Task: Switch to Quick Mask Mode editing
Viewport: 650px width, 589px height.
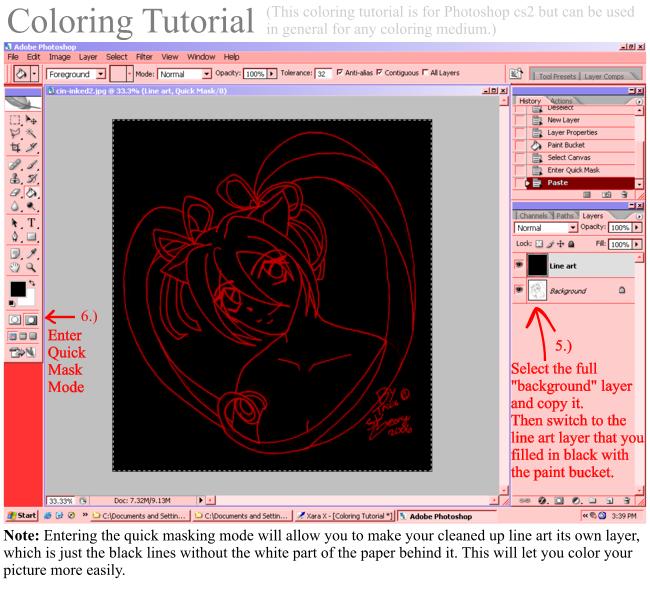Action: click(x=31, y=320)
